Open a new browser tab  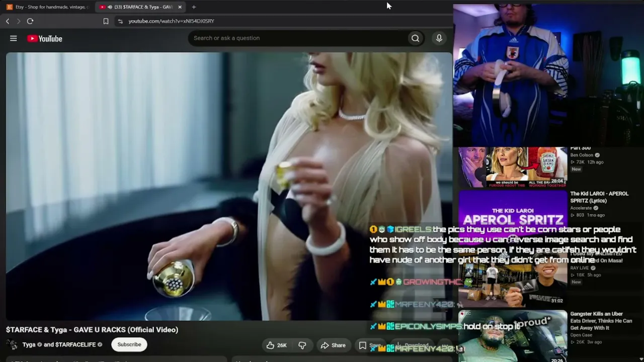(194, 7)
